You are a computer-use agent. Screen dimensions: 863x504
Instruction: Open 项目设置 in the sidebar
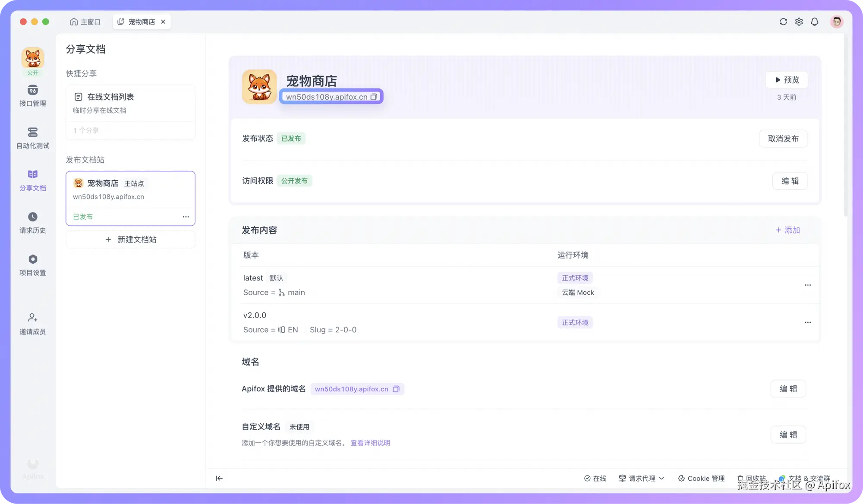coord(33,265)
